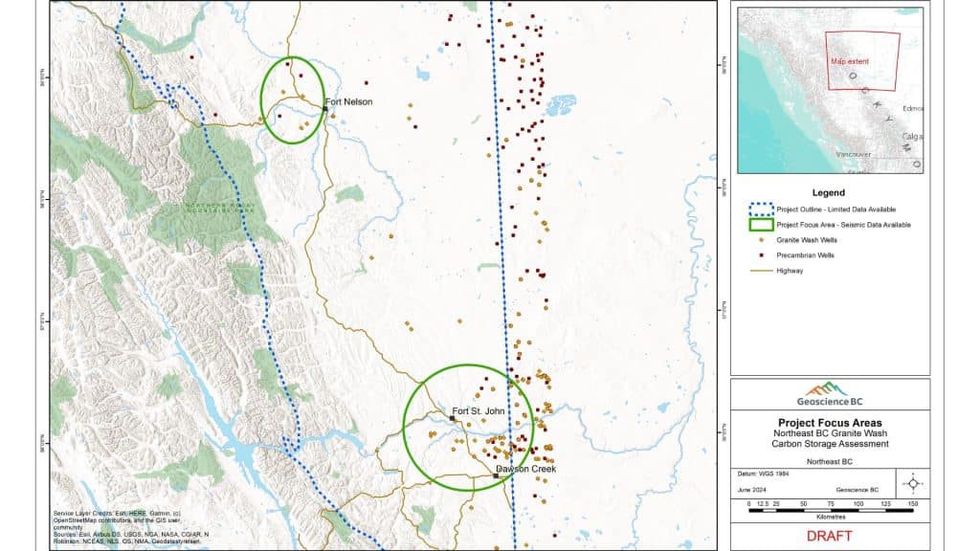Select the red Map extent box in inset

pos(862,61)
